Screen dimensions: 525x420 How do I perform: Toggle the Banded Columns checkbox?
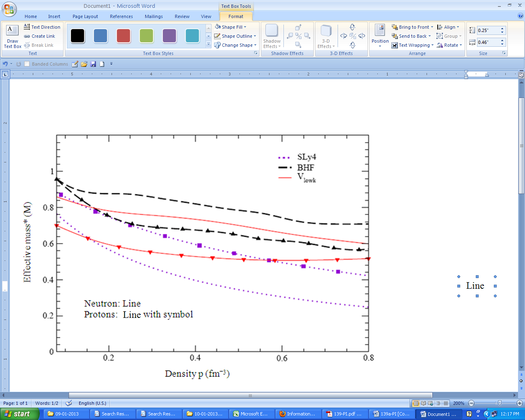[x=27, y=64]
